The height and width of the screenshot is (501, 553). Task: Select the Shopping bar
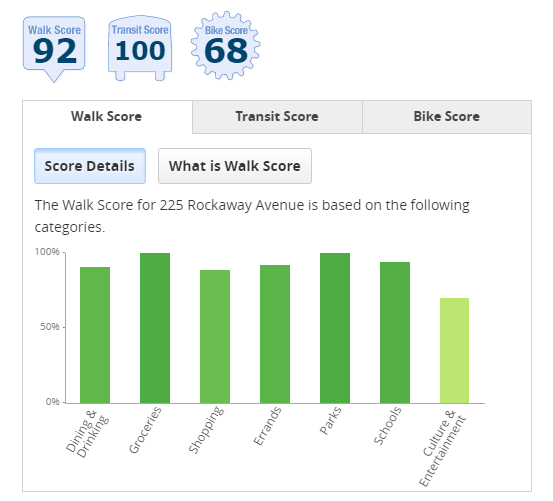(215, 336)
